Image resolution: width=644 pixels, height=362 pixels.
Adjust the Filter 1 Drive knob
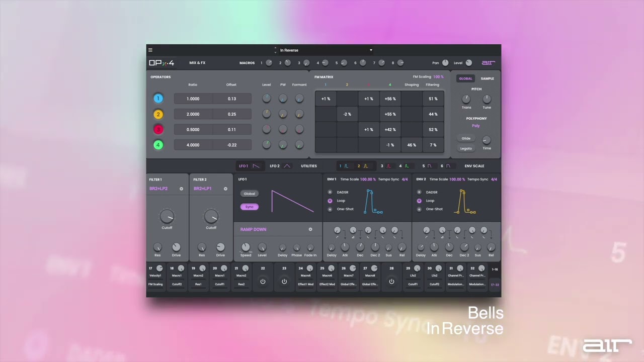[176, 247]
